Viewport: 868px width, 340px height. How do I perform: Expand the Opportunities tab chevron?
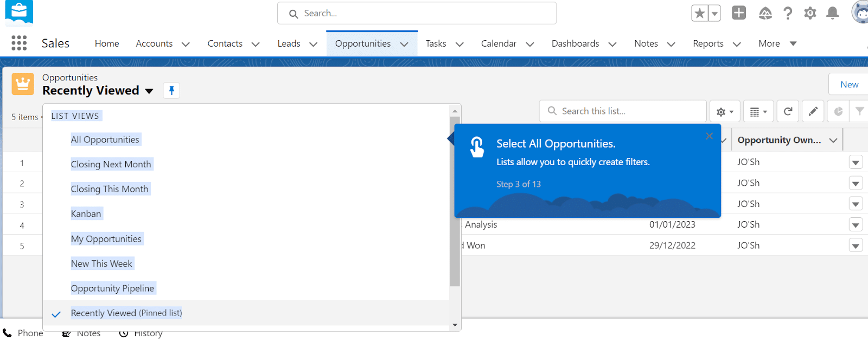point(404,44)
